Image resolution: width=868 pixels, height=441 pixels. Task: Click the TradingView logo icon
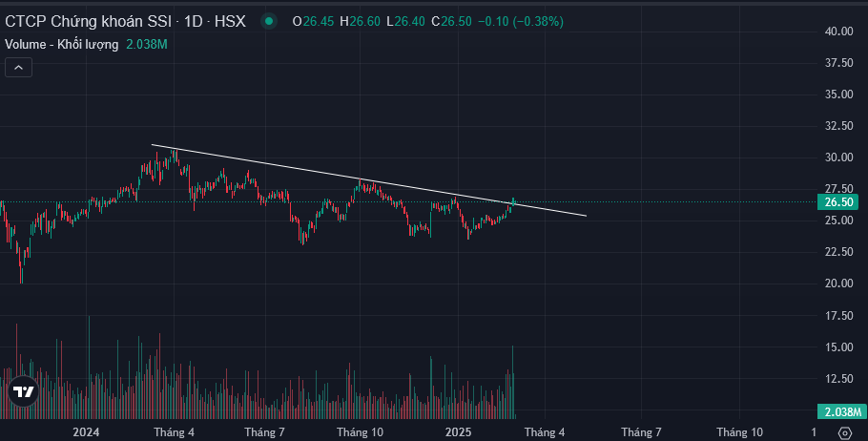[23, 391]
